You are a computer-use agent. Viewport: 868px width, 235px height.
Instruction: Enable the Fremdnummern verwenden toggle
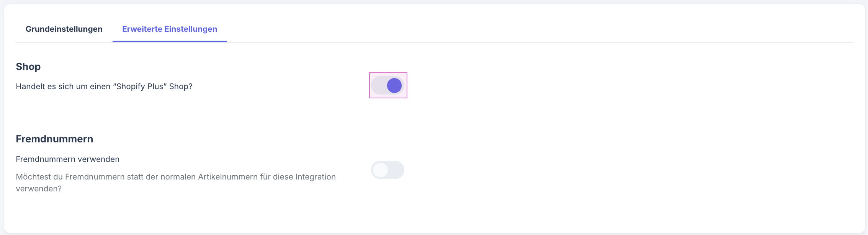(x=387, y=170)
